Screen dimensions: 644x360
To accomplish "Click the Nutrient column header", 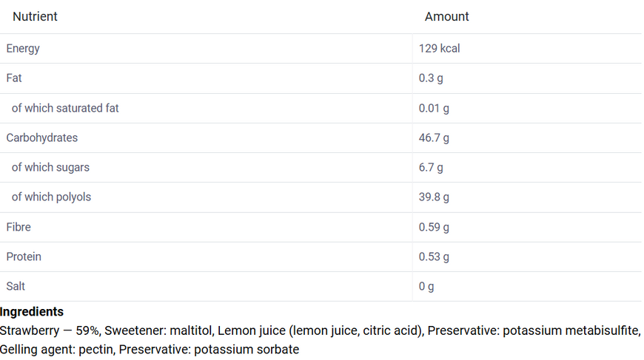I will pyautogui.click(x=35, y=16).
